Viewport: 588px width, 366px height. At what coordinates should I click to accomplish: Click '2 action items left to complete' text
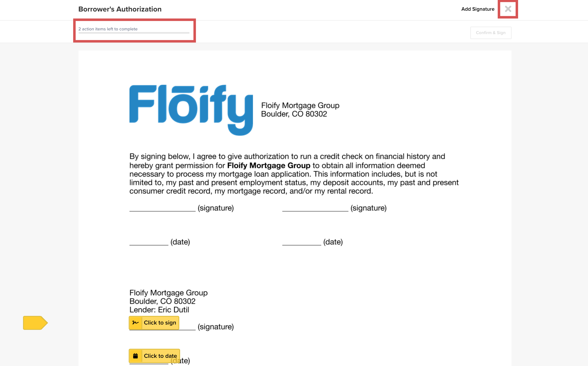pyautogui.click(x=108, y=29)
